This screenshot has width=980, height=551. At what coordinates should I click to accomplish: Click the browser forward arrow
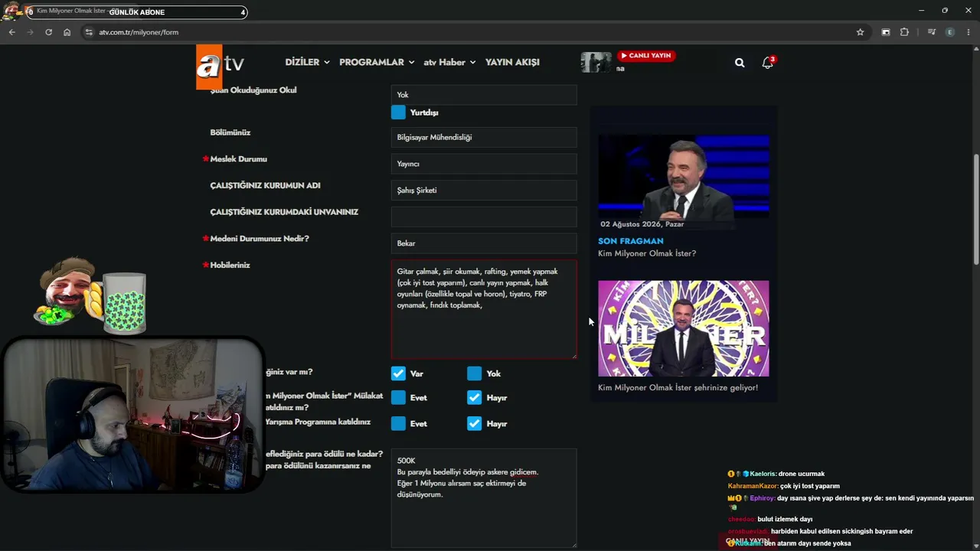pos(30,32)
